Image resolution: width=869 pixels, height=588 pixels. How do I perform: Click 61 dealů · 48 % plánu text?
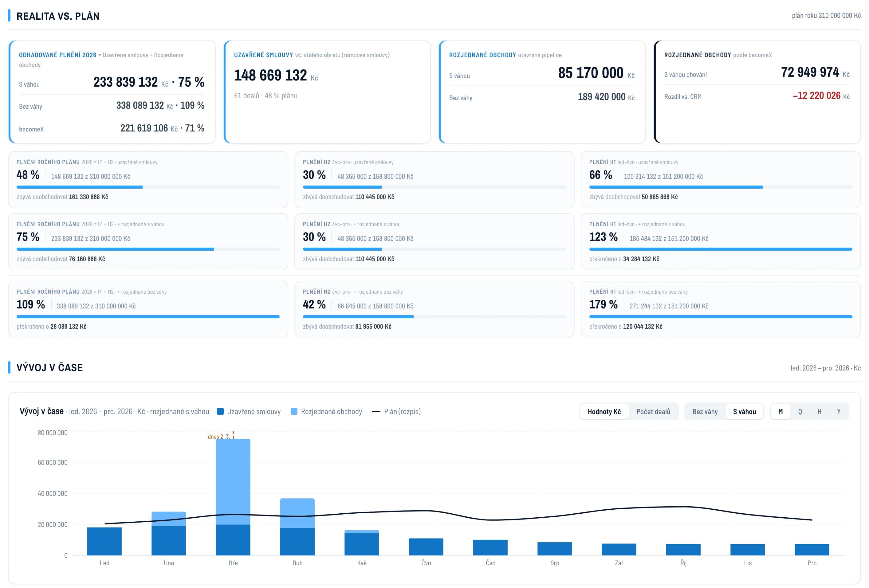[265, 96]
